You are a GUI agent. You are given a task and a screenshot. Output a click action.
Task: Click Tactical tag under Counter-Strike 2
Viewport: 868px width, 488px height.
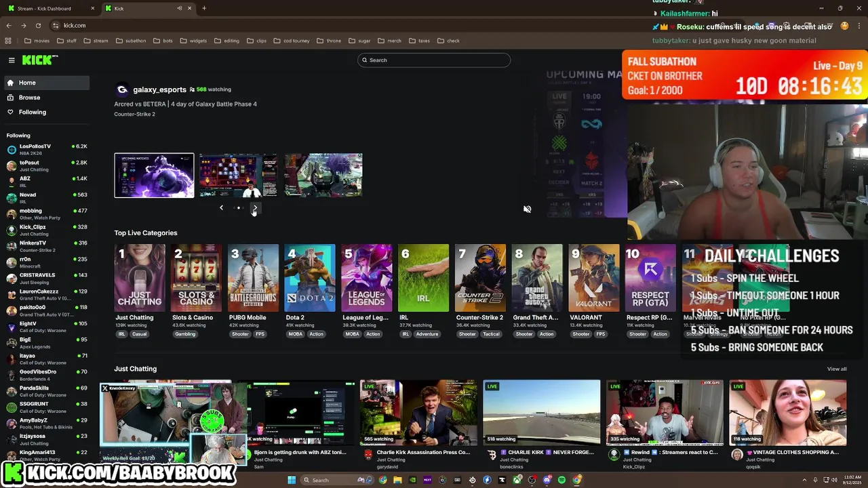(491, 334)
